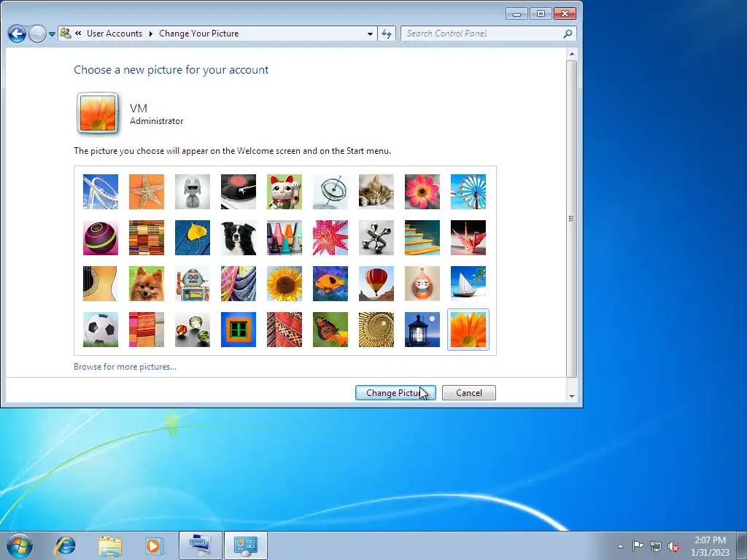
Task: Choose the lucky waving cat picture
Action: point(285,192)
